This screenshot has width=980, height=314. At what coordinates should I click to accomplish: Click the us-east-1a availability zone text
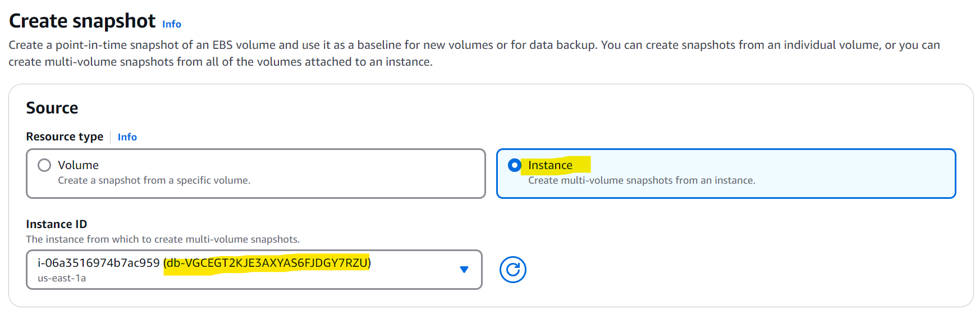[62, 278]
